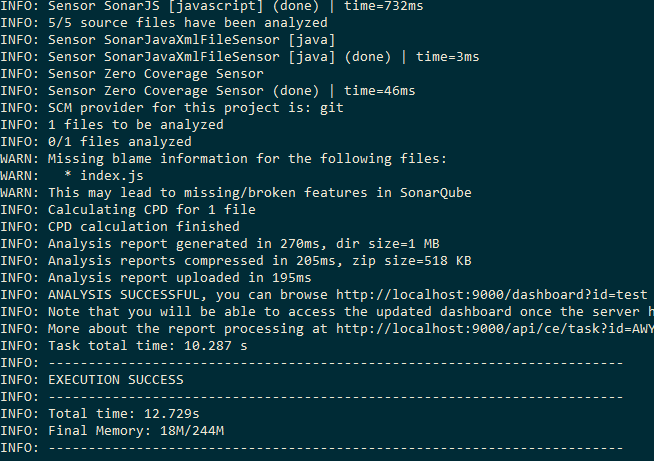This screenshot has width=654, height=461.
Task: Click the Total time 12.729s line
Action: [x=100, y=414]
